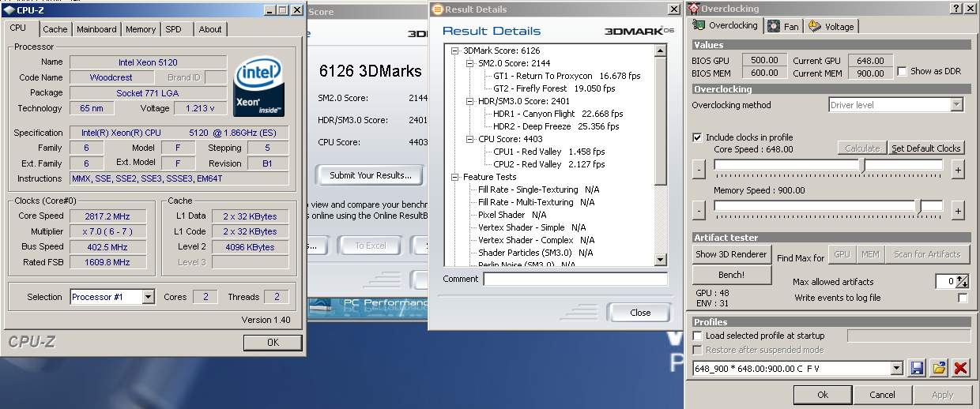Increase core speed with plus button

click(x=957, y=168)
